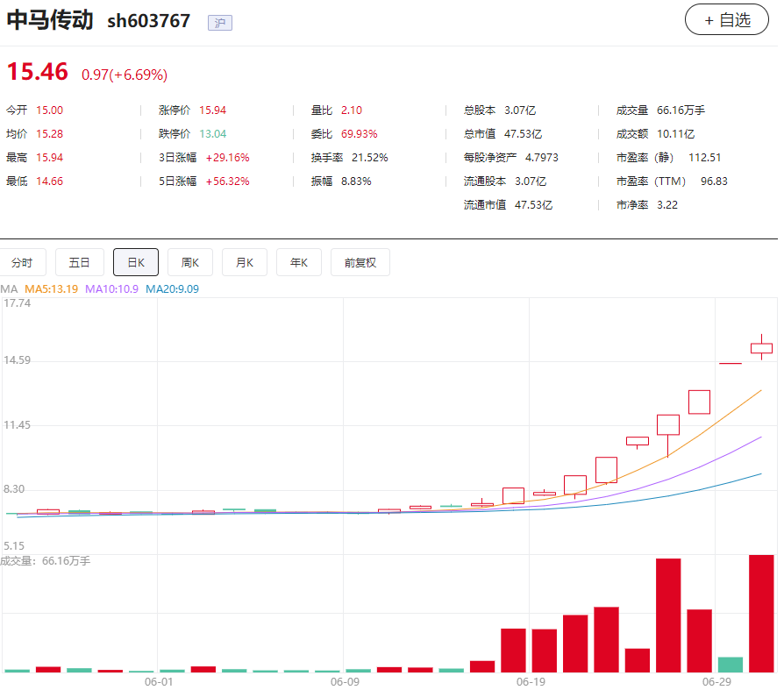Click the tallest rightmost red volume bar
This screenshot has height=690, width=784.
761,614
